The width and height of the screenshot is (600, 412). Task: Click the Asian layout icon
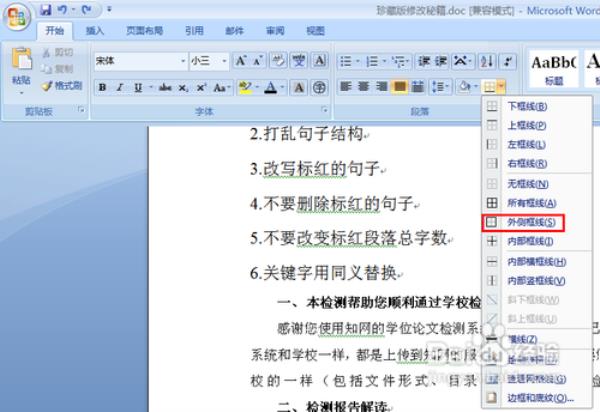coord(461,61)
